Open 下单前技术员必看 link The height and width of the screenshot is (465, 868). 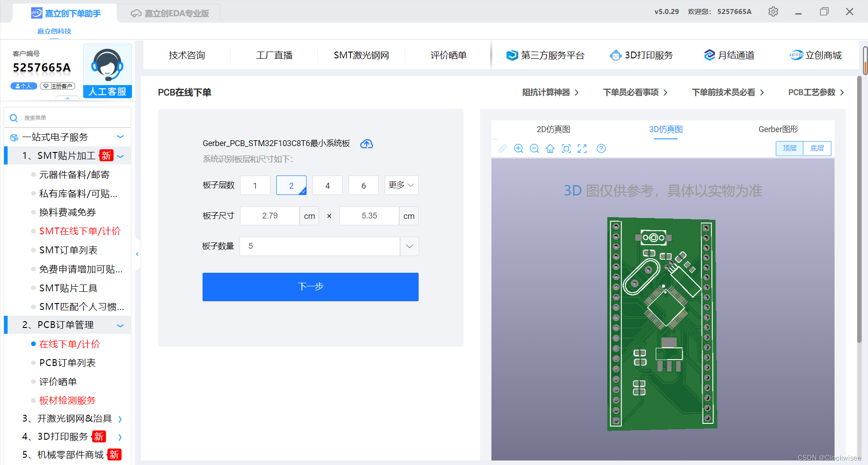[x=728, y=92]
